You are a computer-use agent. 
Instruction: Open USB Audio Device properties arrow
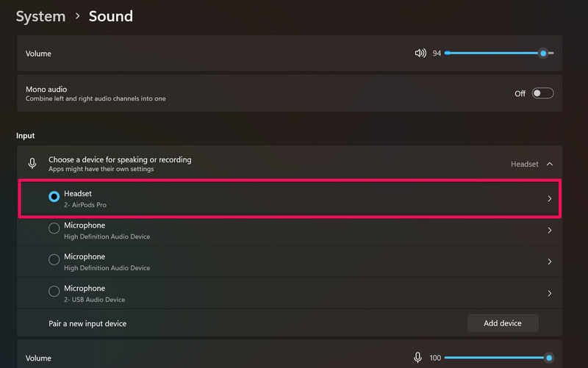point(550,293)
